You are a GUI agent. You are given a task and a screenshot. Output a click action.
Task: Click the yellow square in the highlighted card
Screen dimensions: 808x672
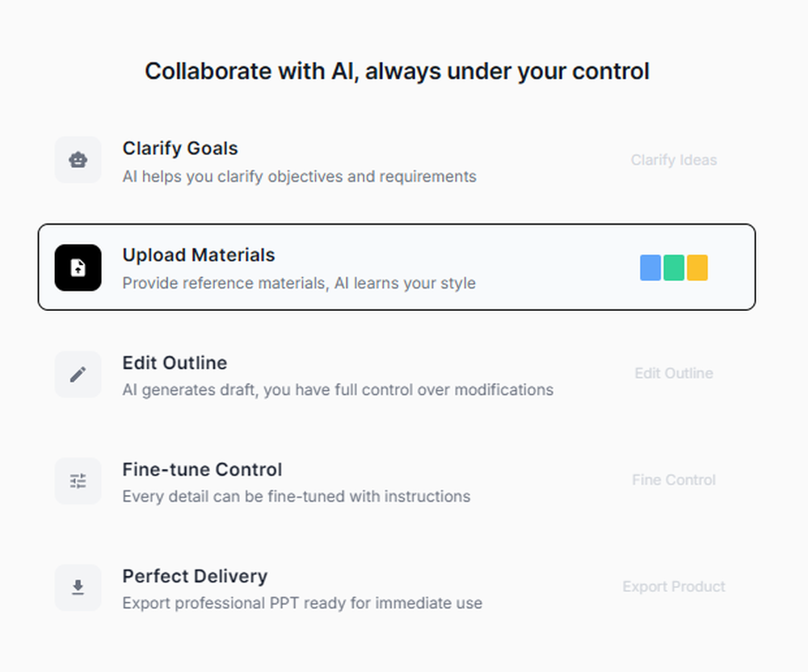(696, 267)
